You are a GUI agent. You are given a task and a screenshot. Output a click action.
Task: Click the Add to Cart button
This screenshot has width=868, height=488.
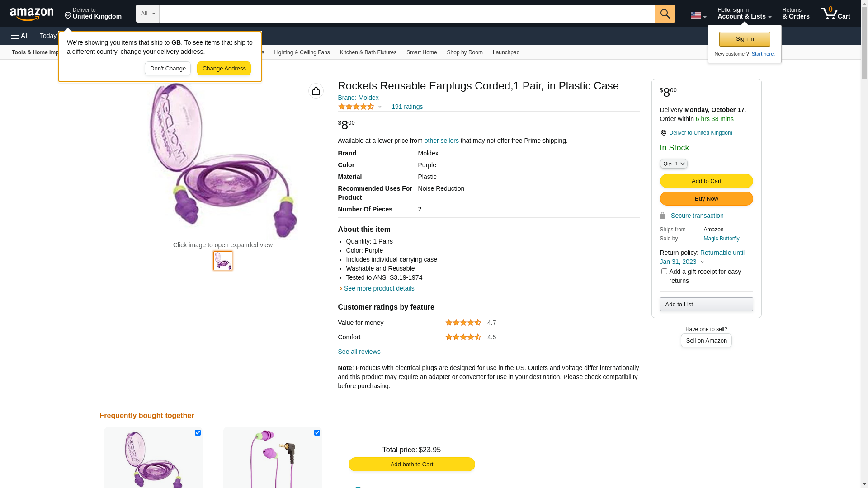[x=706, y=181]
